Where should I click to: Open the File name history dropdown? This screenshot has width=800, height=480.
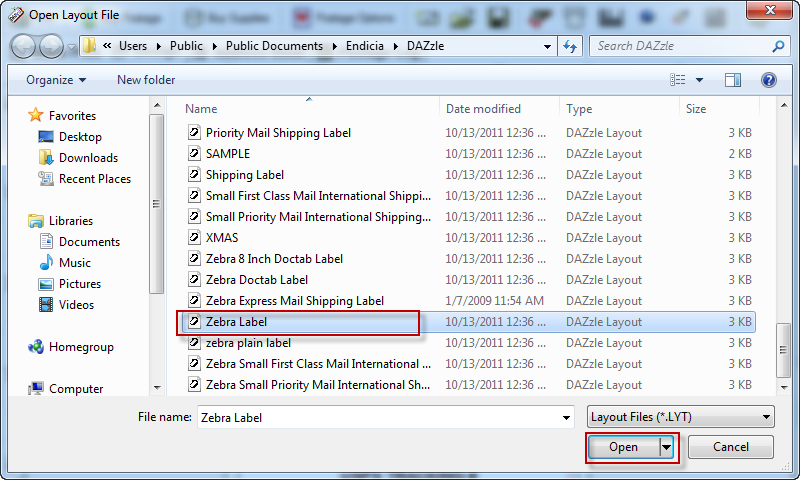point(566,418)
